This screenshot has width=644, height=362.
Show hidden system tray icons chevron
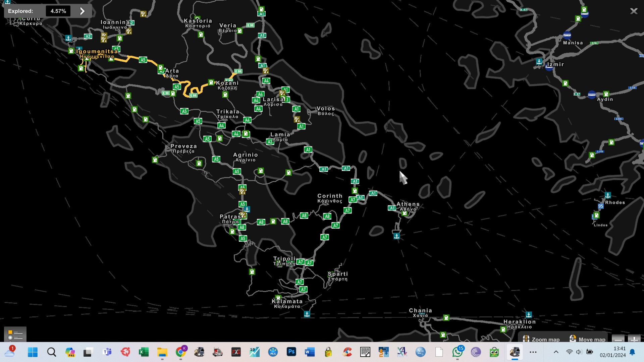coord(556,352)
